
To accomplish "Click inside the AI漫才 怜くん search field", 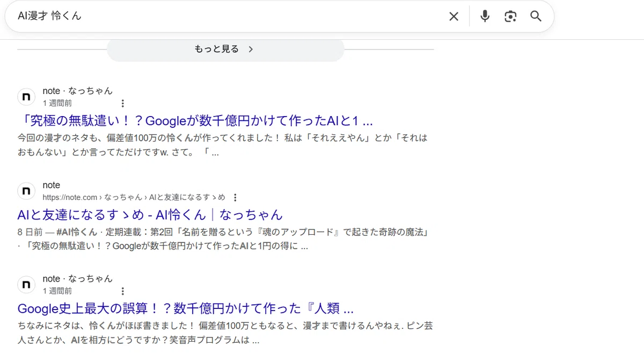I will [x=225, y=16].
